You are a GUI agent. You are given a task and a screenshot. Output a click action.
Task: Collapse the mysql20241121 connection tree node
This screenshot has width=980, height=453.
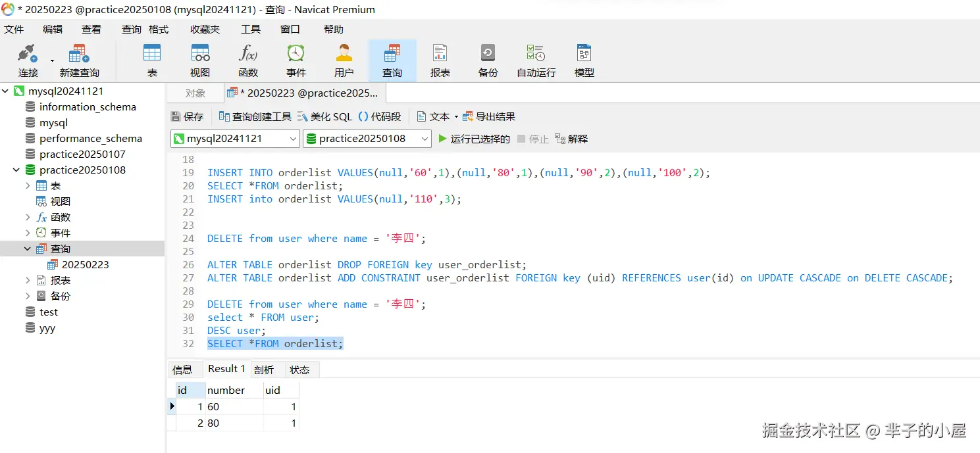pos(5,91)
